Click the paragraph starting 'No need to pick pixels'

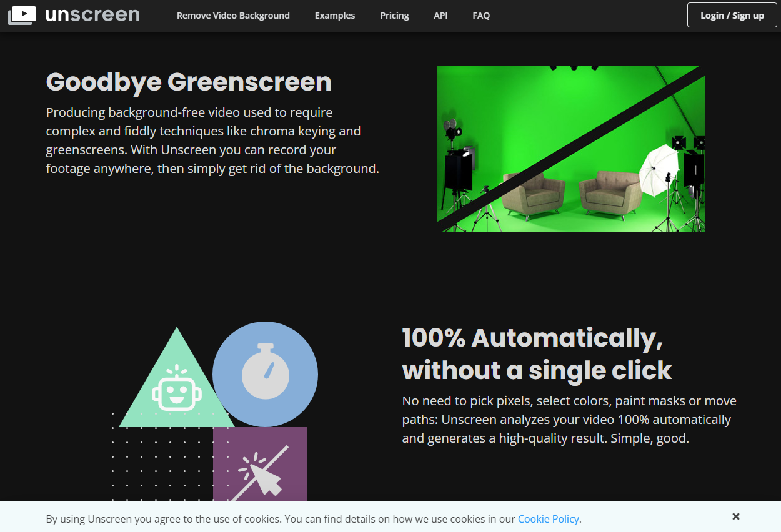point(569,420)
